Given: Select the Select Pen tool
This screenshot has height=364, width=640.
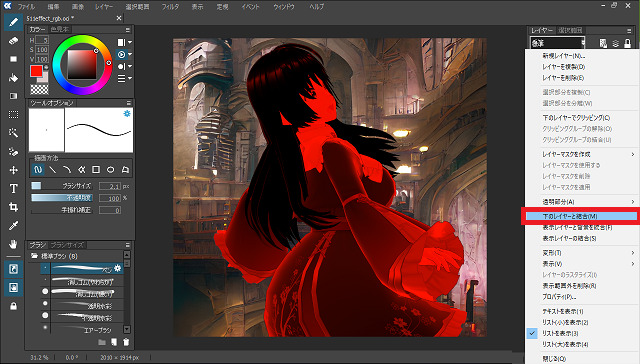Looking at the screenshot, I should coord(13,151).
